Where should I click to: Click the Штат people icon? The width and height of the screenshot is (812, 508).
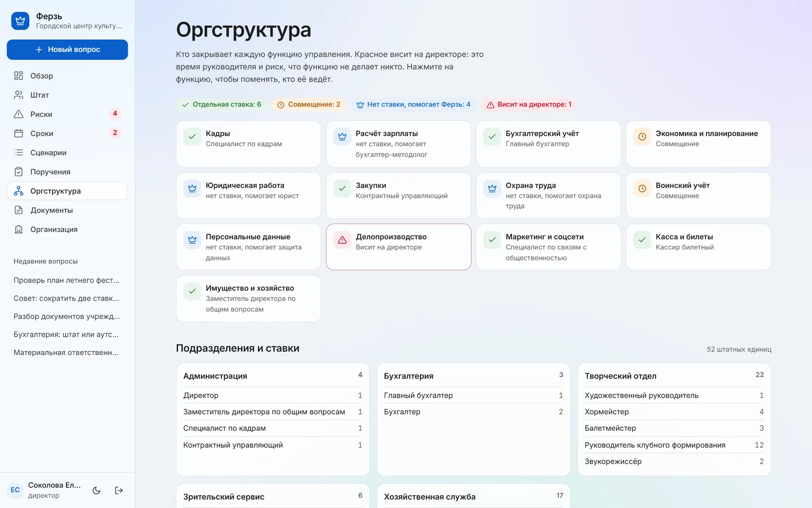tap(19, 95)
